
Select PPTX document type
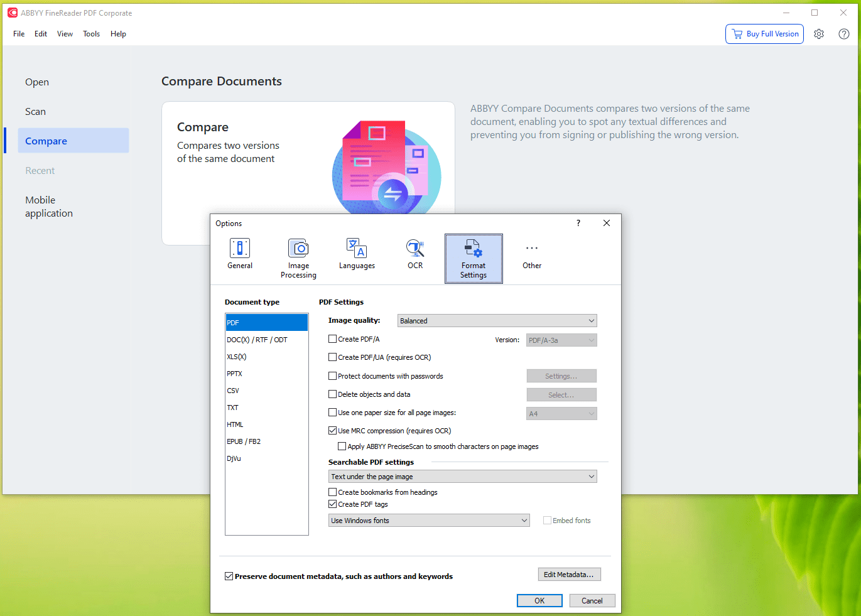pos(267,374)
